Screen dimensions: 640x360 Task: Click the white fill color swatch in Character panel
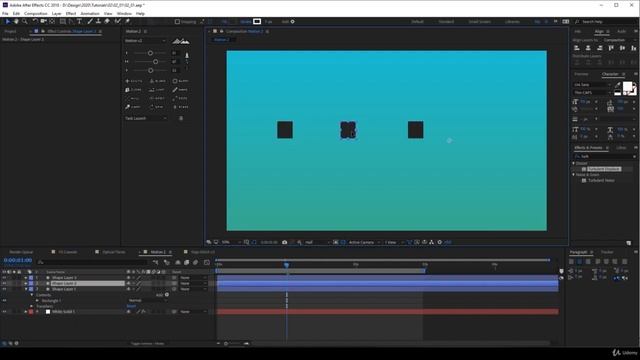(x=627, y=87)
